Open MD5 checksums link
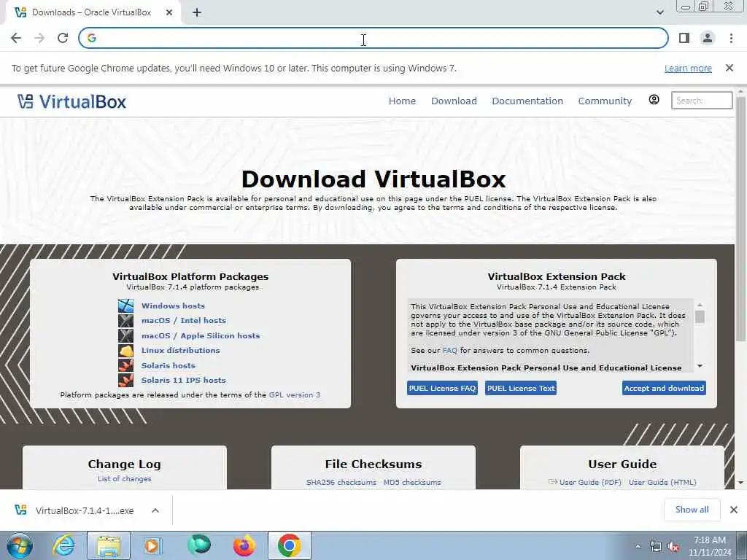This screenshot has width=747, height=560. (412, 483)
